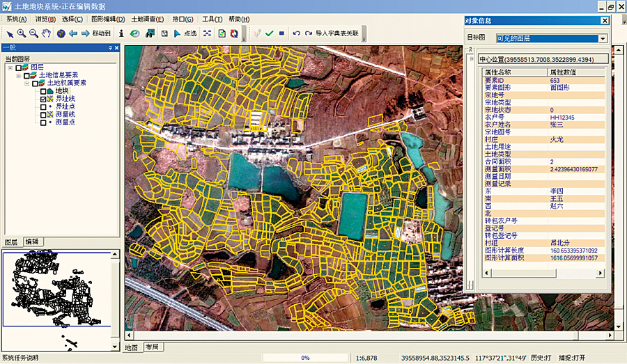Select the arrow pointer tool
The height and width of the screenshot is (364, 627).
click(10, 33)
